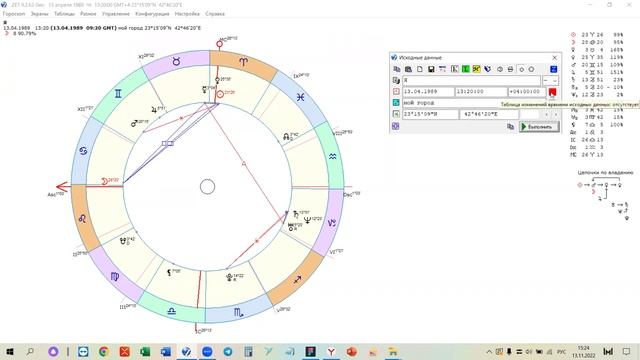Image resolution: width=640 pixels, height=360 pixels.
Task: Click the save floppy disk icon
Action: [x=431, y=69]
